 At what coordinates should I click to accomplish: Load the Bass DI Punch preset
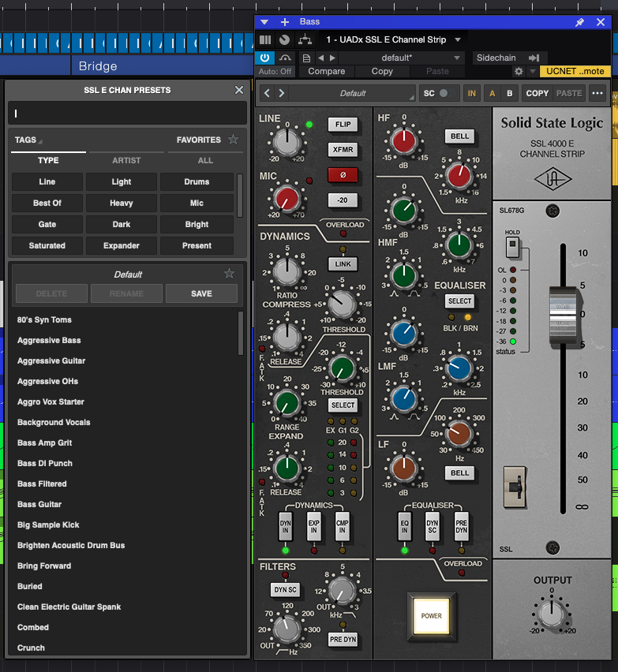45,463
